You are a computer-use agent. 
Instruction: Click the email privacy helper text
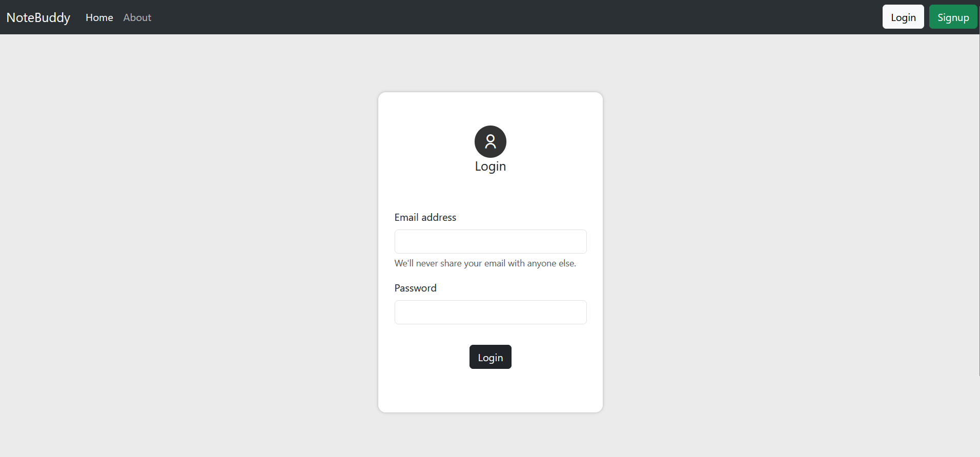click(x=485, y=263)
